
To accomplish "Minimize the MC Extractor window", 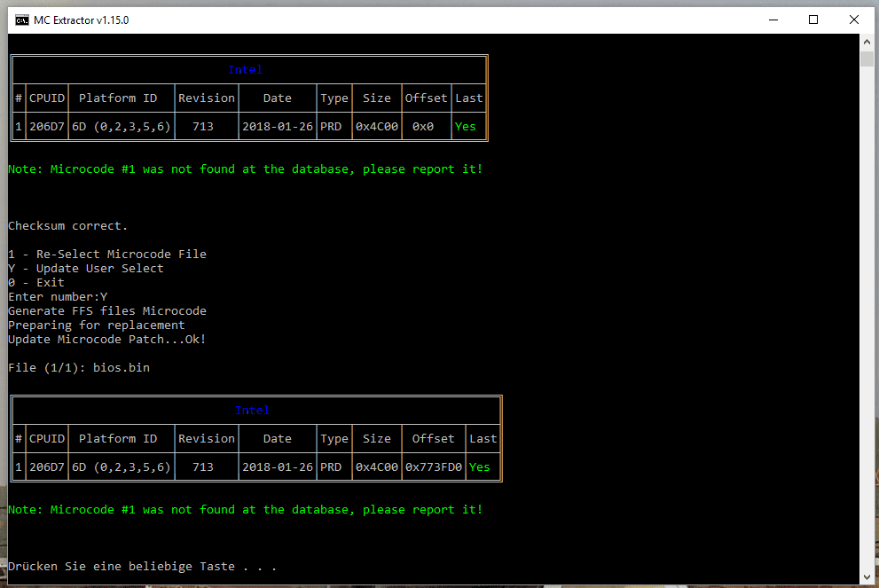I will tap(773, 20).
